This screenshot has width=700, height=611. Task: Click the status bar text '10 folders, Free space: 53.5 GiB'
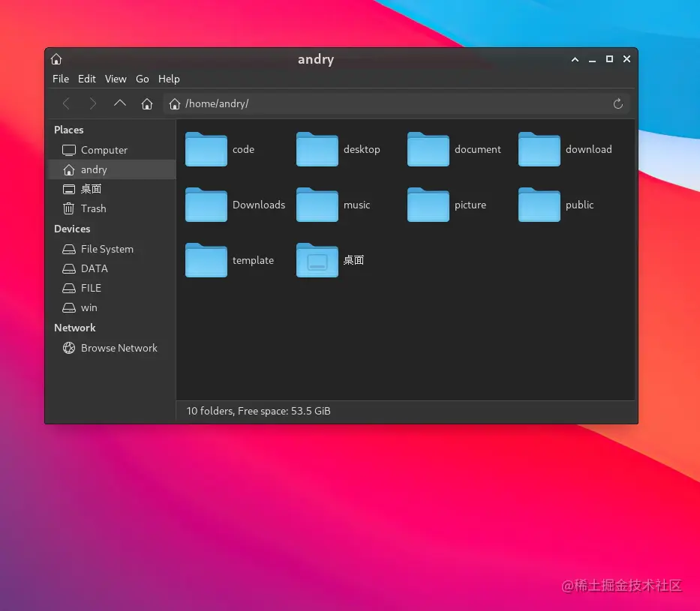258,411
